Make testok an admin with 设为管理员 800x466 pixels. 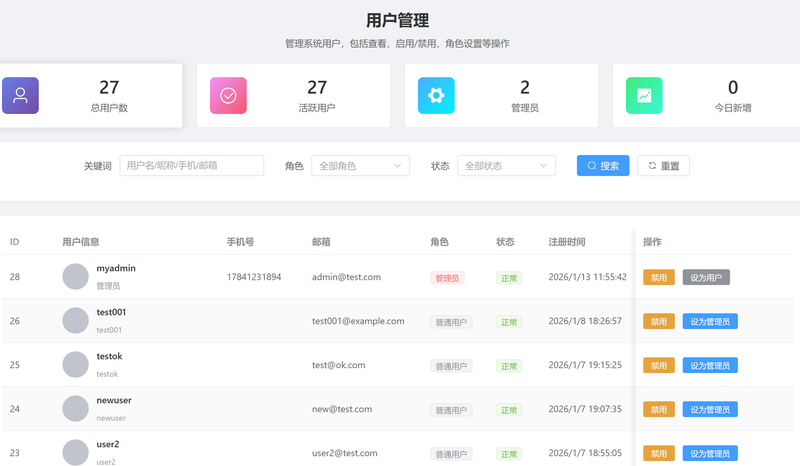click(710, 366)
